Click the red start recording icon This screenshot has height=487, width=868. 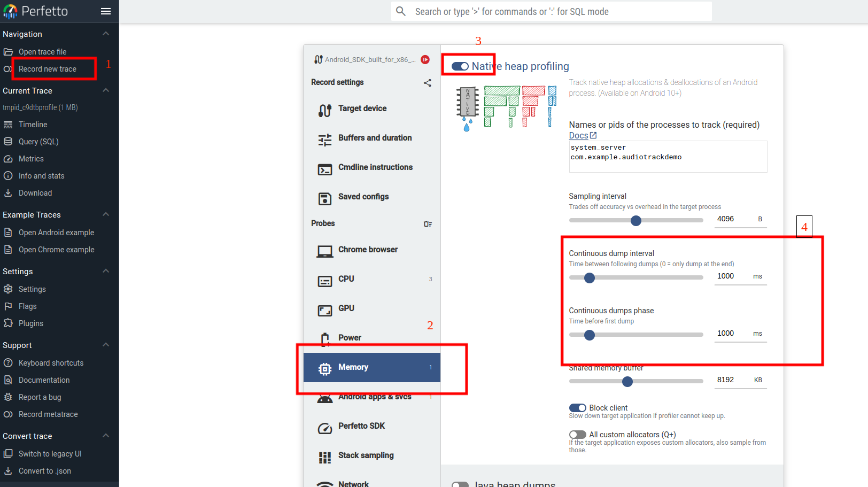(x=425, y=60)
